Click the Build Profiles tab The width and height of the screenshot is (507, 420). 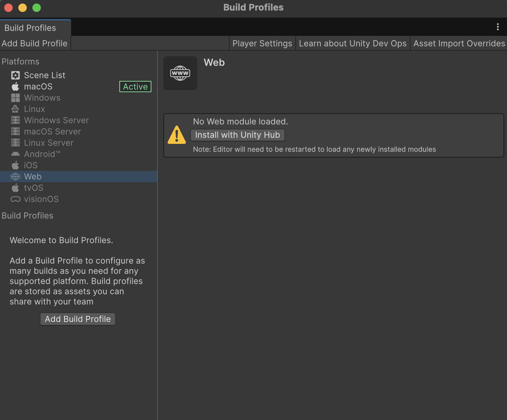(35, 28)
